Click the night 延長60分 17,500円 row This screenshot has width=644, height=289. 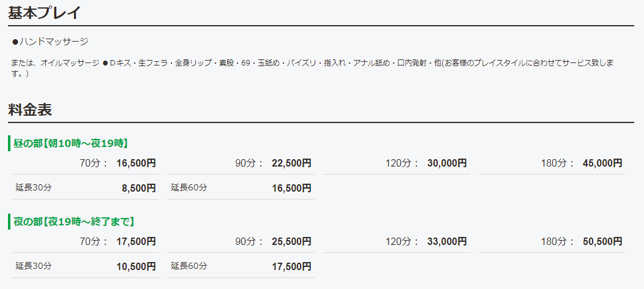(241, 266)
